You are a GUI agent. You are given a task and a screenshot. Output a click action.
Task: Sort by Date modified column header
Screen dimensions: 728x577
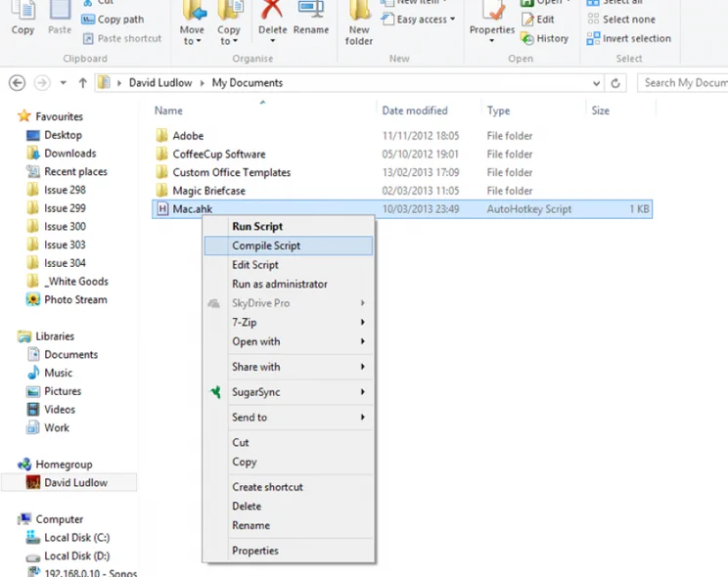coord(415,111)
